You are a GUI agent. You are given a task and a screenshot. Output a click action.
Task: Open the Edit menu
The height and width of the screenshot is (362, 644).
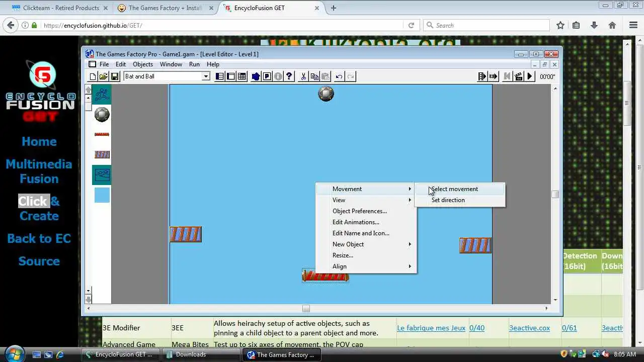(121, 64)
